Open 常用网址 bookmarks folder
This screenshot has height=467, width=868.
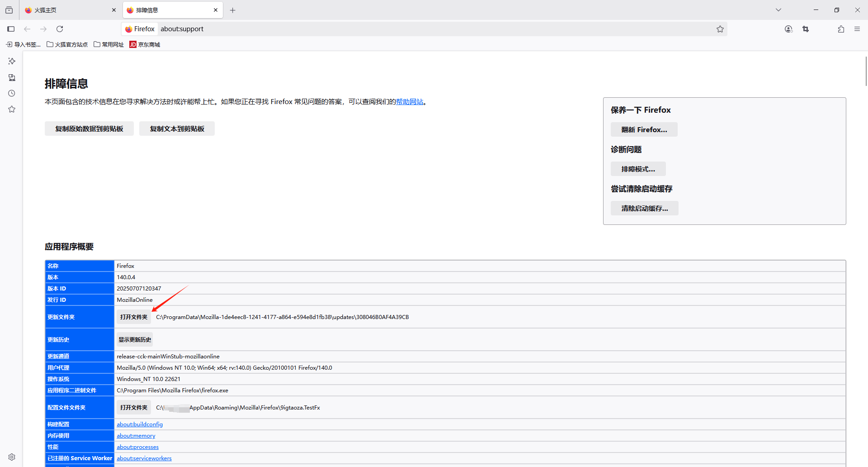(x=109, y=44)
